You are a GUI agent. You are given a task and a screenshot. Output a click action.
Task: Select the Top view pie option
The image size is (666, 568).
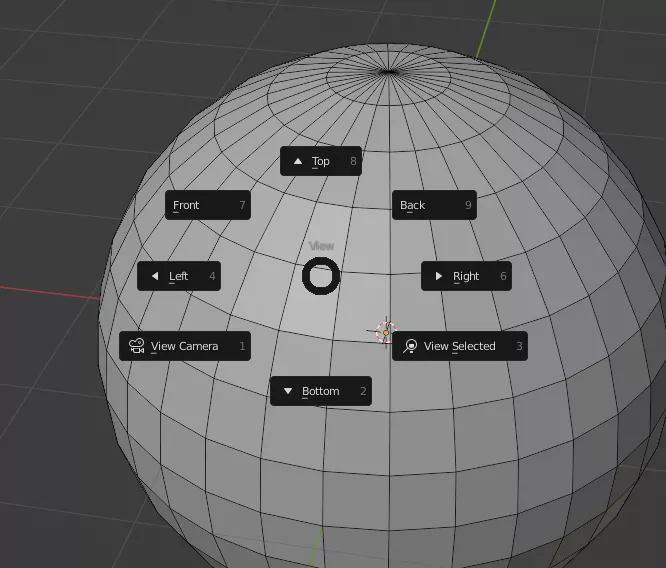(x=320, y=161)
